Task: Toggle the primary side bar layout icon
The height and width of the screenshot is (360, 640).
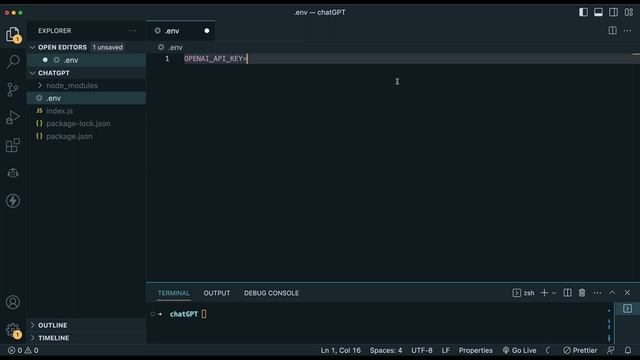Action: (x=583, y=12)
